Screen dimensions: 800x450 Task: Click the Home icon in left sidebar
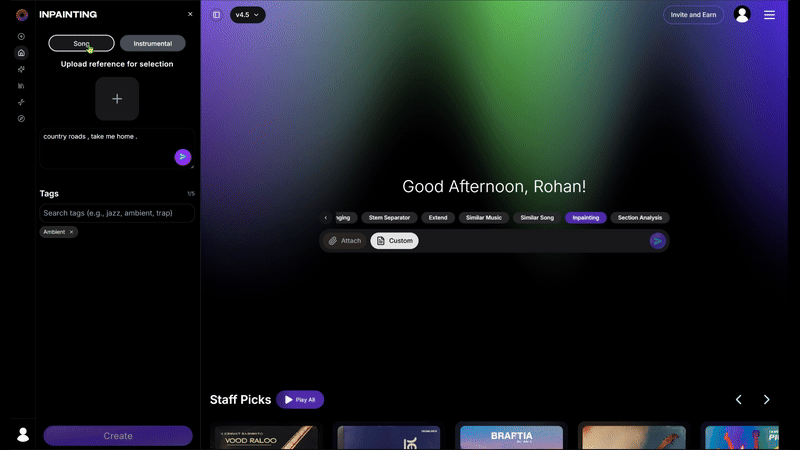(x=21, y=52)
